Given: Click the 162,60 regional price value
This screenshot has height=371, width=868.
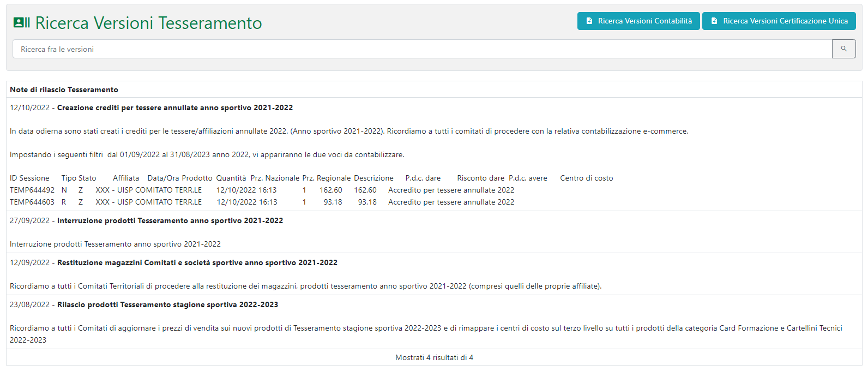Looking at the screenshot, I should 365,190.
